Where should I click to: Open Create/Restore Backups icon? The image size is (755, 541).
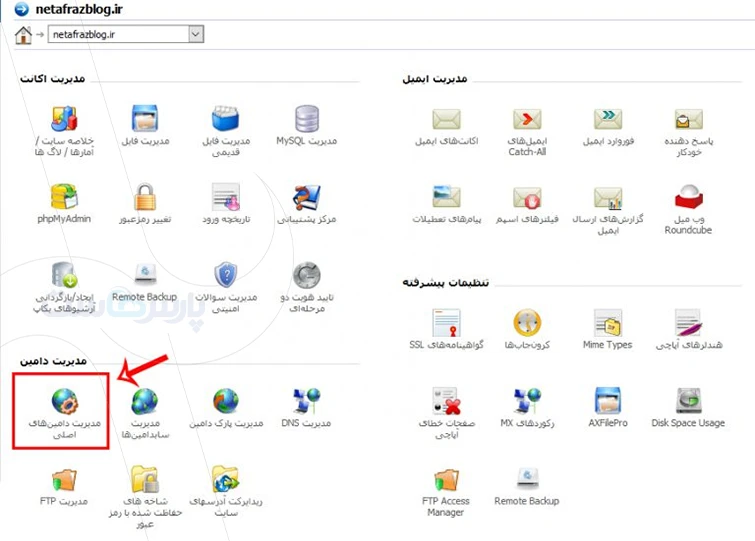point(64,275)
